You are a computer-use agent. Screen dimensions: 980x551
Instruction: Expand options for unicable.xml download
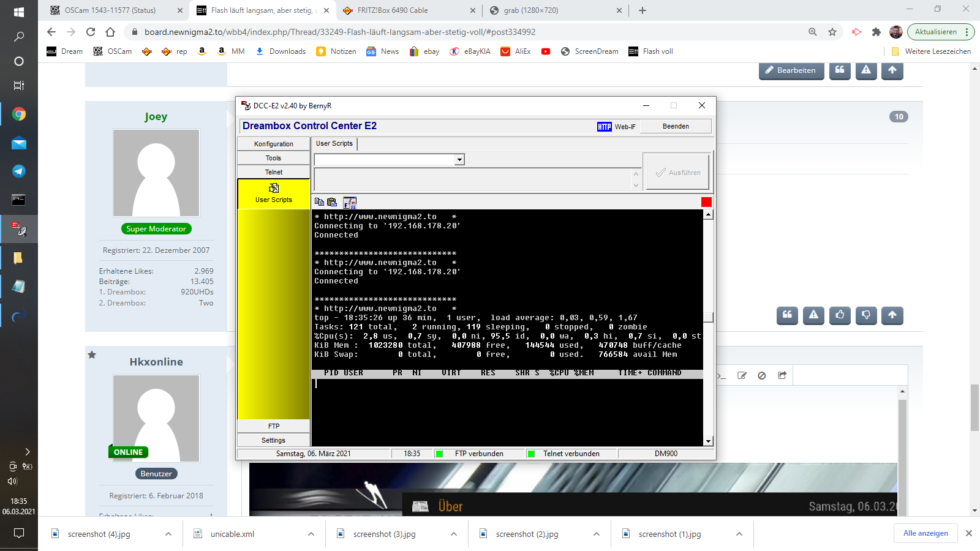click(311, 534)
